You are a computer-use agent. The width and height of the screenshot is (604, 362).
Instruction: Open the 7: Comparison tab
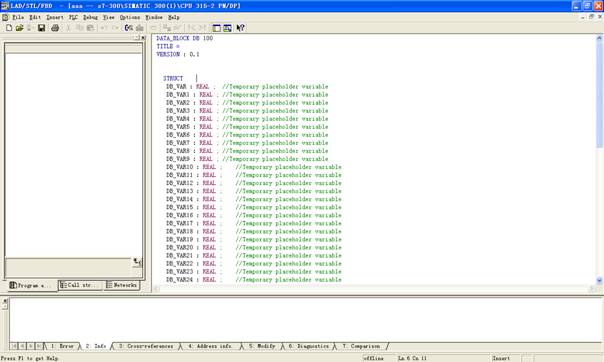point(361,346)
